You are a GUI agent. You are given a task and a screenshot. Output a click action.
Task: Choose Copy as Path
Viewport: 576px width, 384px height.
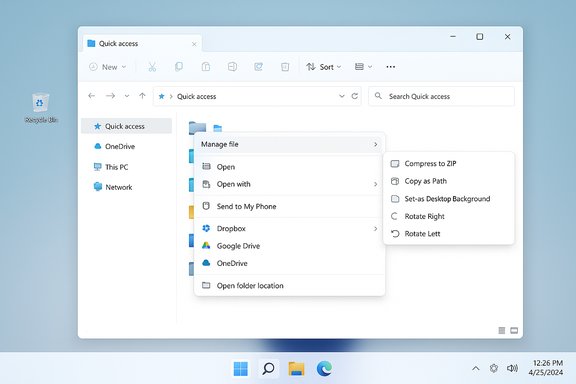pos(449,181)
